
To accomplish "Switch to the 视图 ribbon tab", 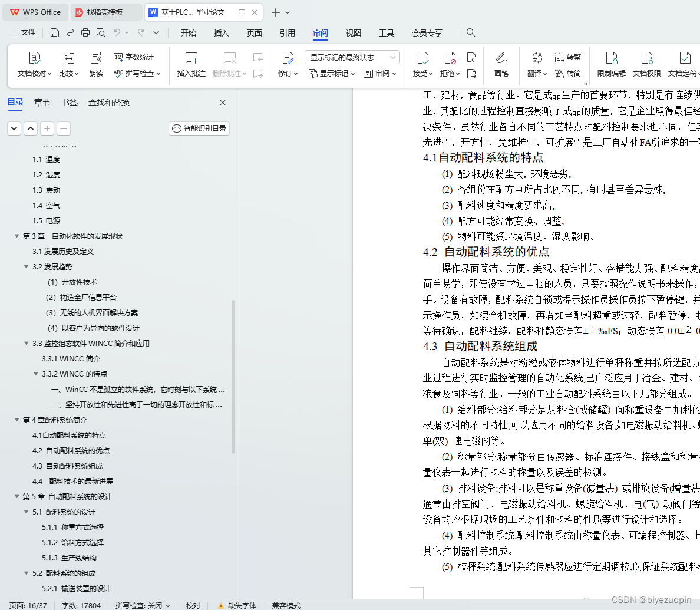I will coord(353,33).
